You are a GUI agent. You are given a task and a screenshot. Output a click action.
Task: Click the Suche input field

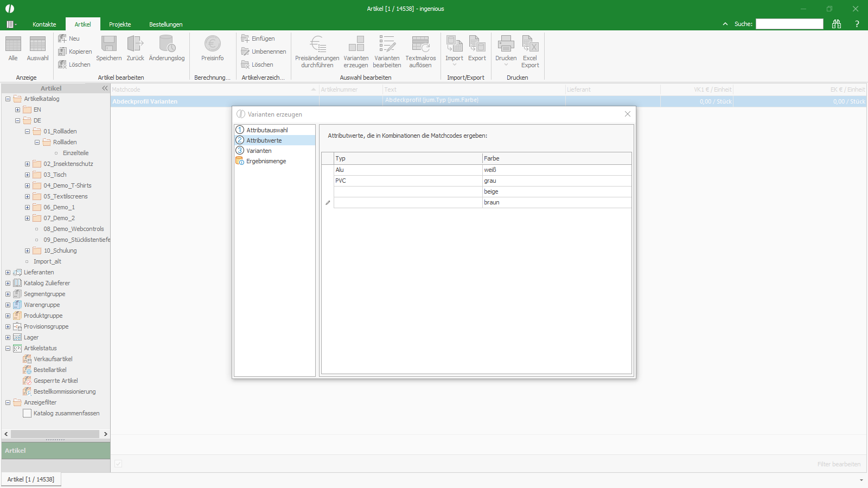pyautogui.click(x=789, y=24)
